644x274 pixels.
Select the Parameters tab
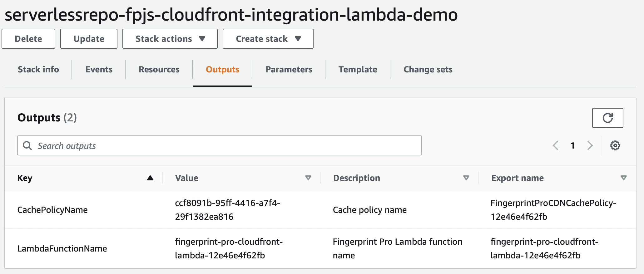[289, 69]
